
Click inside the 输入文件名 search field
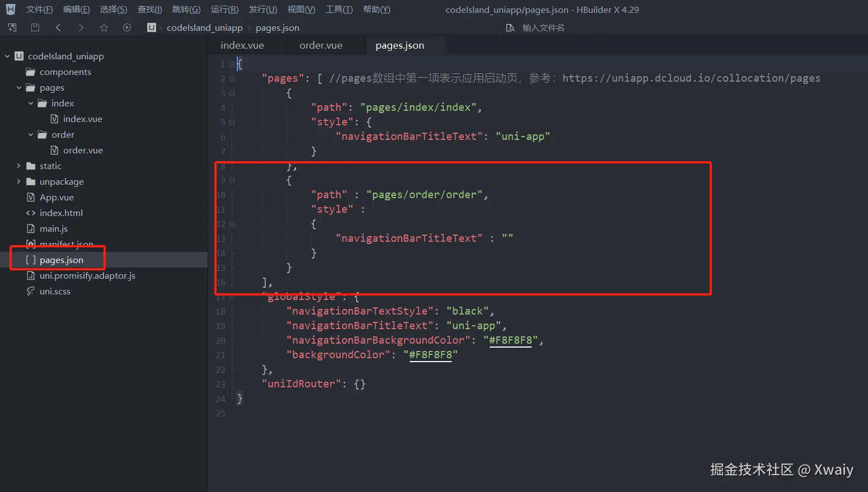[x=560, y=27]
